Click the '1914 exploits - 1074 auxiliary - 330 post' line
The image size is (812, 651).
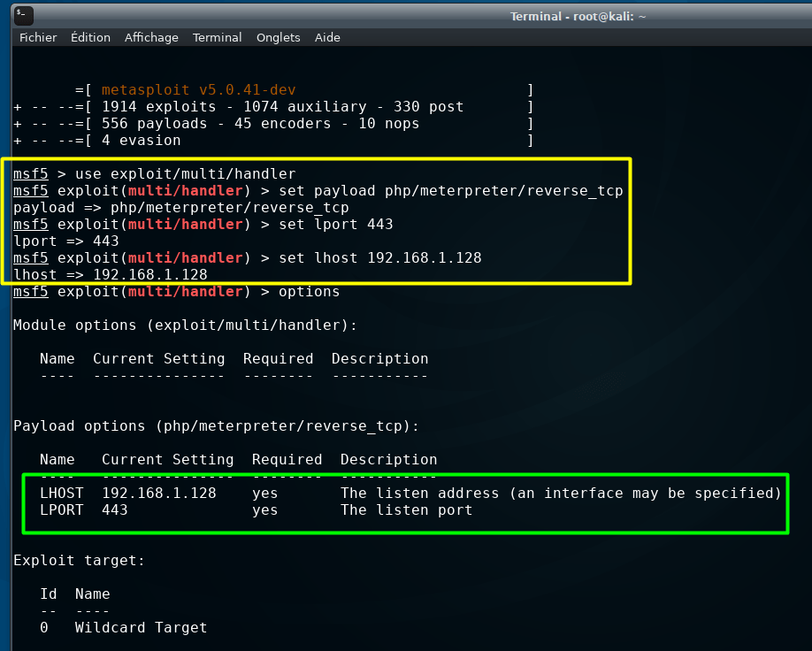tap(282, 107)
